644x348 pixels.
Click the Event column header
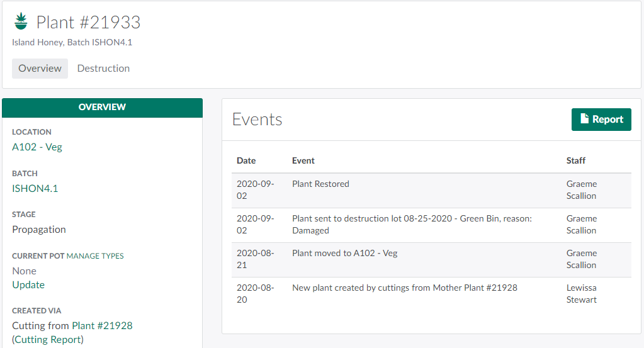pos(303,160)
